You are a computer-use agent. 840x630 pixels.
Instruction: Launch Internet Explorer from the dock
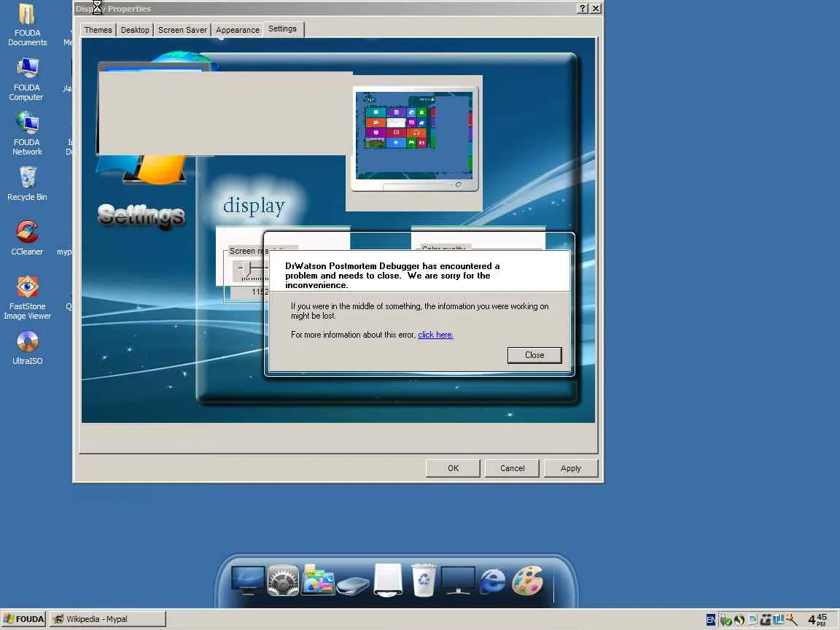click(492, 581)
